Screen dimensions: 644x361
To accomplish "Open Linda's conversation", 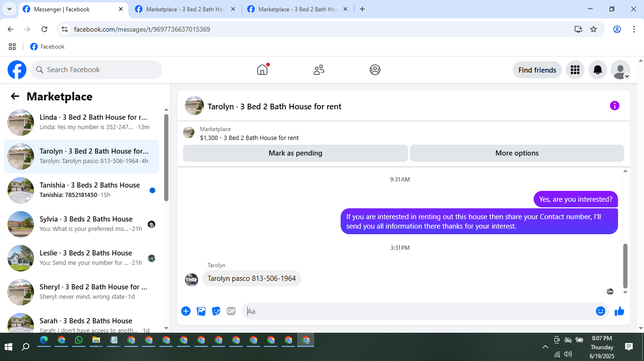I will (x=81, y=123).
